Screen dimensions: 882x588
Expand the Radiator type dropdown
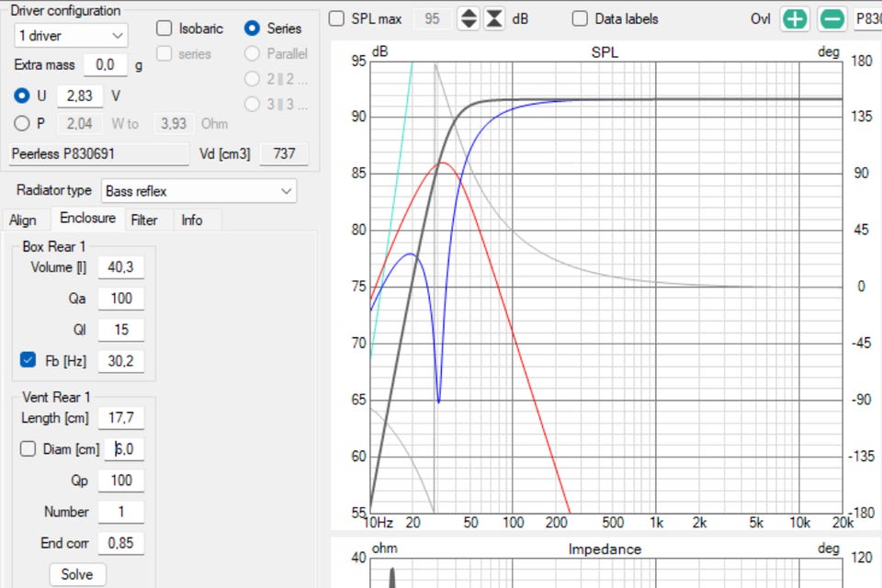(198, 191)
